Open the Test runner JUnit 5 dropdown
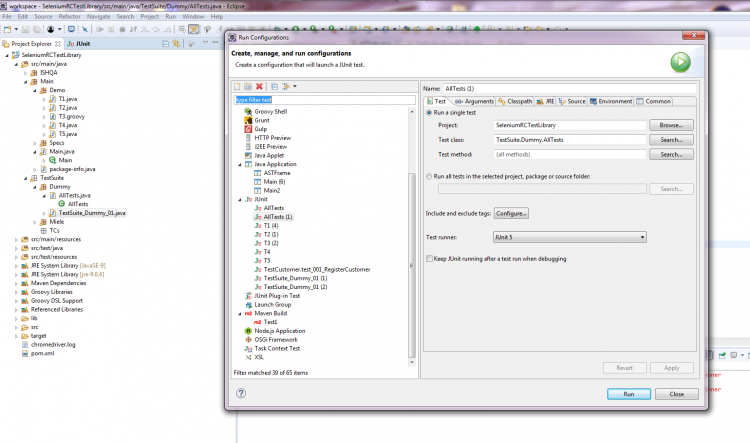This screenshot has width=750, height=443. tap(569, 237)
